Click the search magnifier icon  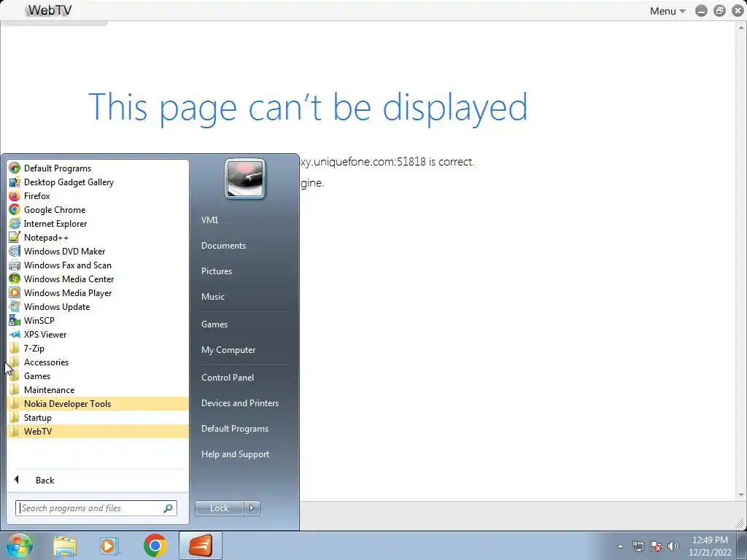169,508
